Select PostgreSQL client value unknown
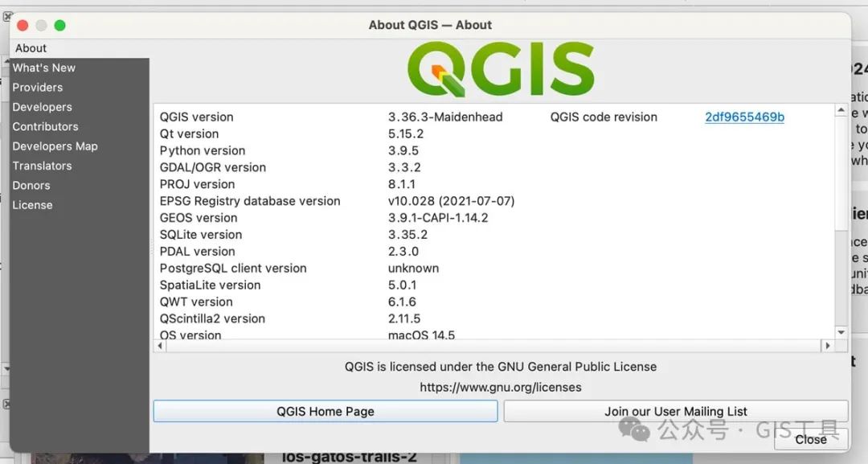 [x=414, y=269]
